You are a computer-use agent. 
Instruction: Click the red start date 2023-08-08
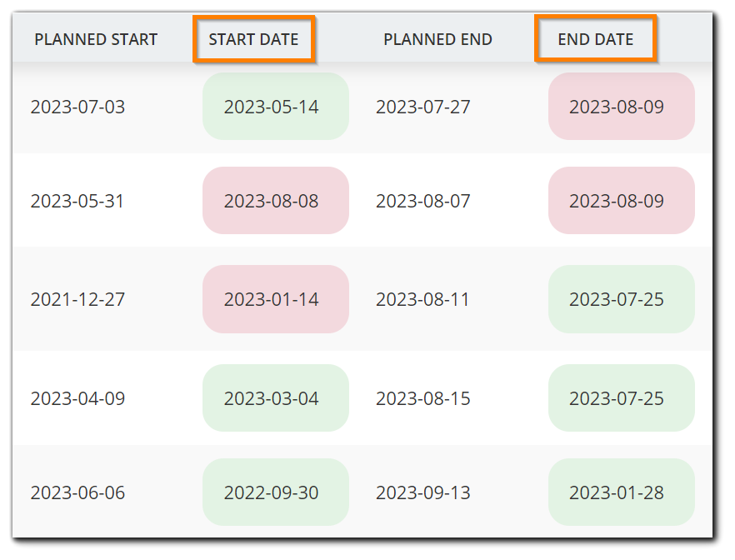[275, 200]
